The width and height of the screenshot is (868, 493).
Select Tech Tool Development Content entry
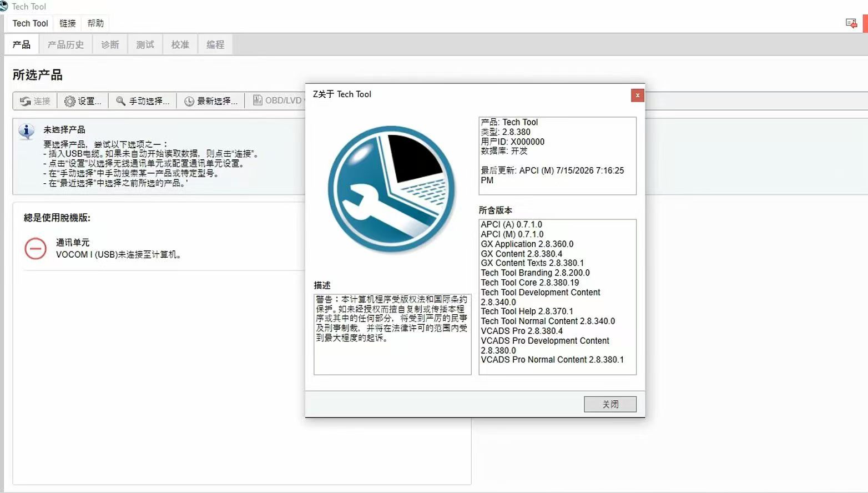541,297
